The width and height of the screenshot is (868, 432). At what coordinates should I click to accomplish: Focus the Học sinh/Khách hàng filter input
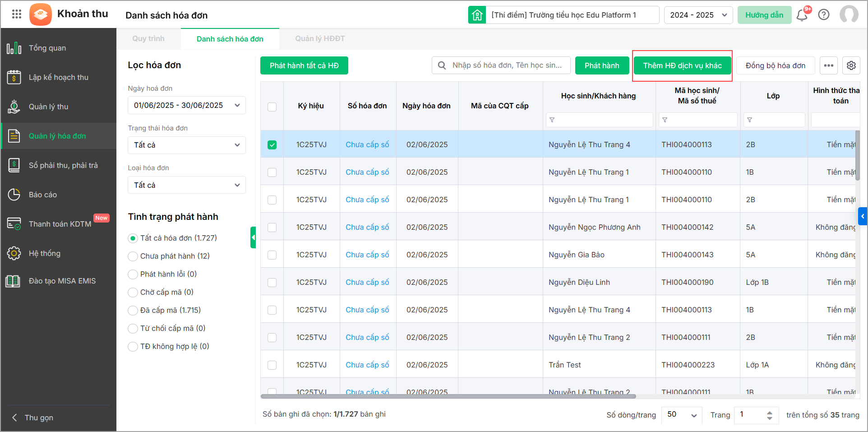tap(599, 120)
